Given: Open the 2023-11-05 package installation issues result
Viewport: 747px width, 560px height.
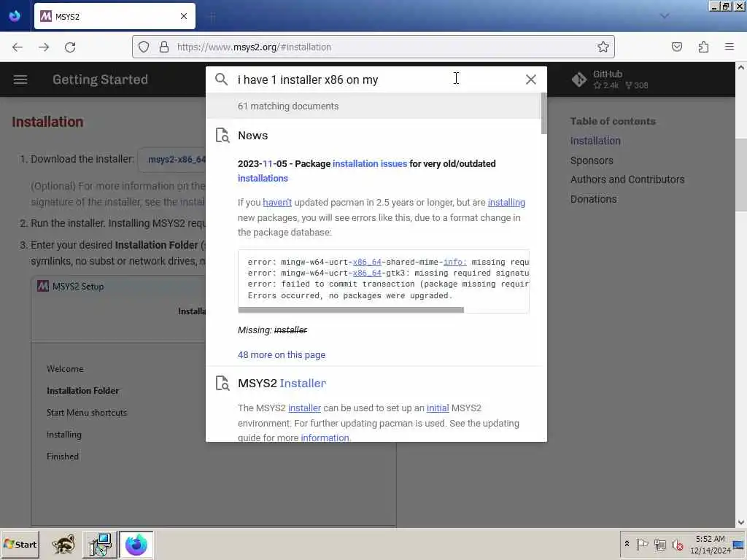Looking at the screenshot, I should 367,171.
